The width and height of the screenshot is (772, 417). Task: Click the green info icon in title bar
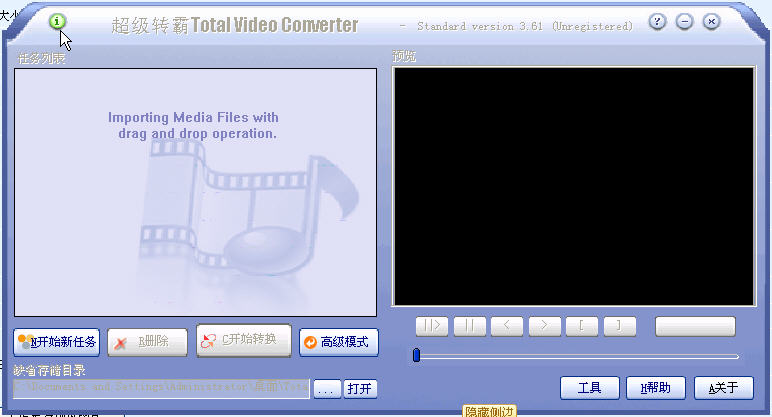[x=57, y=21]
